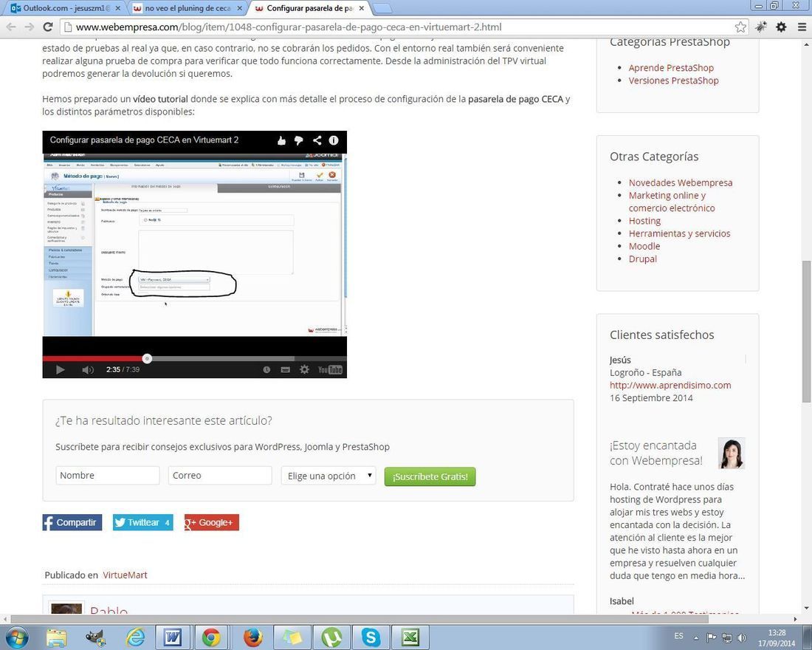
Task: Close the 'no veo el pluning' tab
Action: point(239,8)
